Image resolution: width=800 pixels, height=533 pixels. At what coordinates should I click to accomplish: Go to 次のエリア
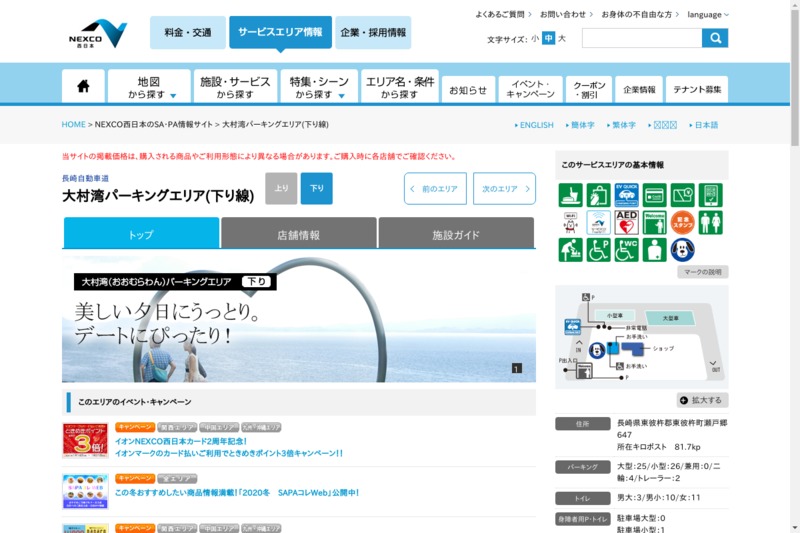[x=503, y=188]
